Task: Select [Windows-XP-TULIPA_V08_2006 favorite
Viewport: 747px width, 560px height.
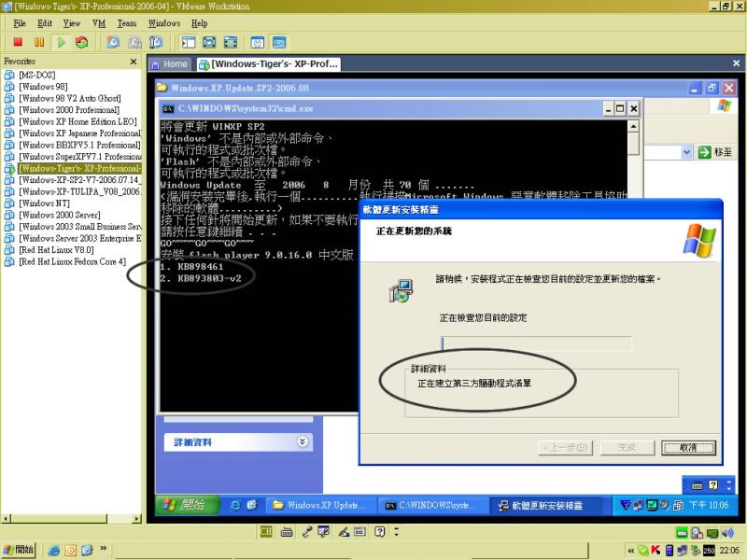Action: (x=73, y=192)
